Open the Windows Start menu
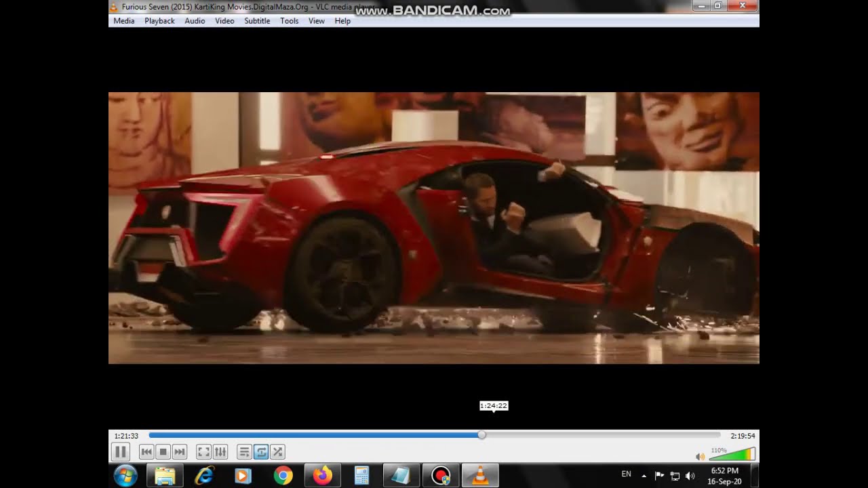 pos(125,476)
